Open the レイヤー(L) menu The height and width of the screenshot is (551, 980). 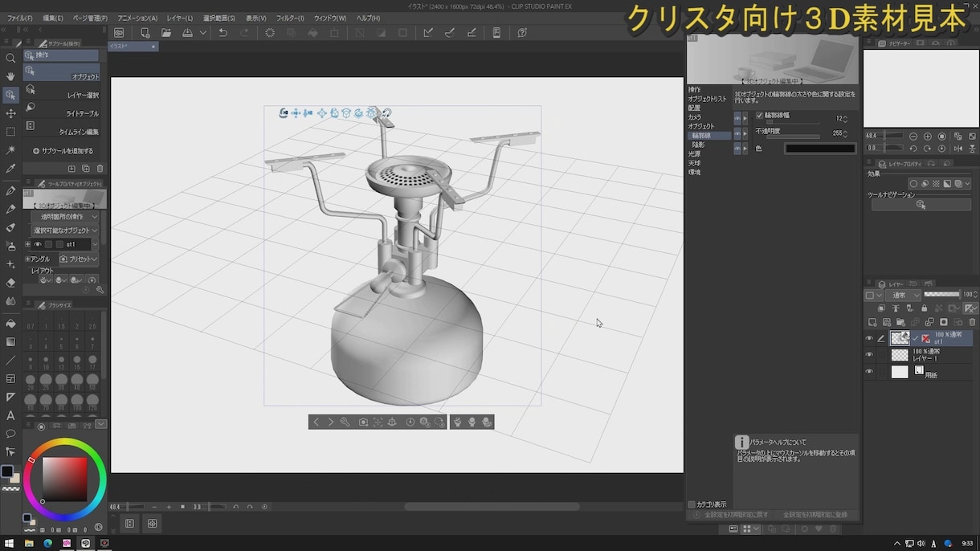180,18
